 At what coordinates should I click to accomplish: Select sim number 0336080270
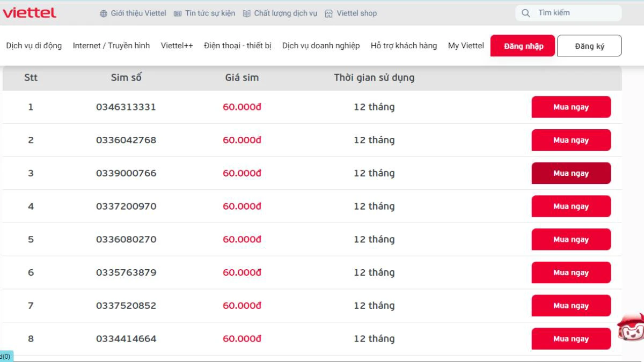(126, 239)
